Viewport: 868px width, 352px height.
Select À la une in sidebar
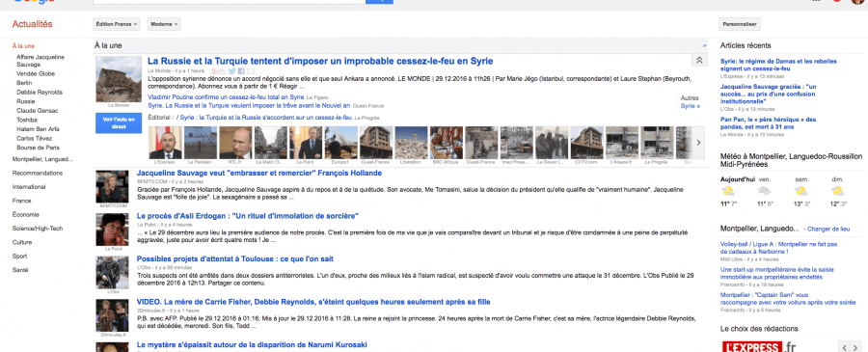coord(23,46)
